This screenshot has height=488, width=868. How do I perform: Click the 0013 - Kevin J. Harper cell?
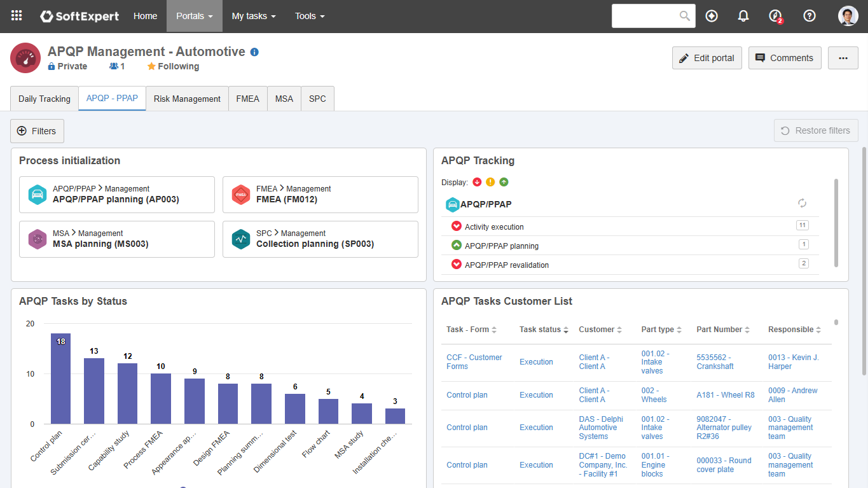pyautogui.click(x=794, y=362)
